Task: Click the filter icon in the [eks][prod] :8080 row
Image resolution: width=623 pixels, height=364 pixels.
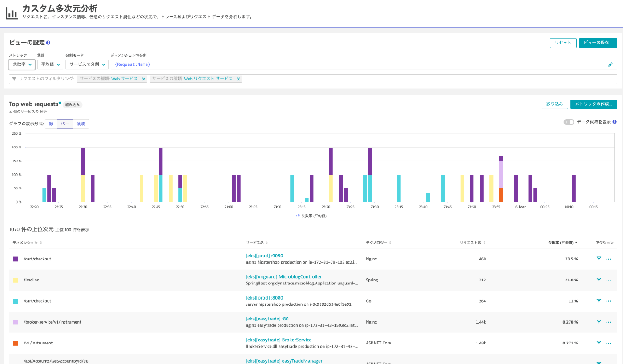Action: pos(599,301)
